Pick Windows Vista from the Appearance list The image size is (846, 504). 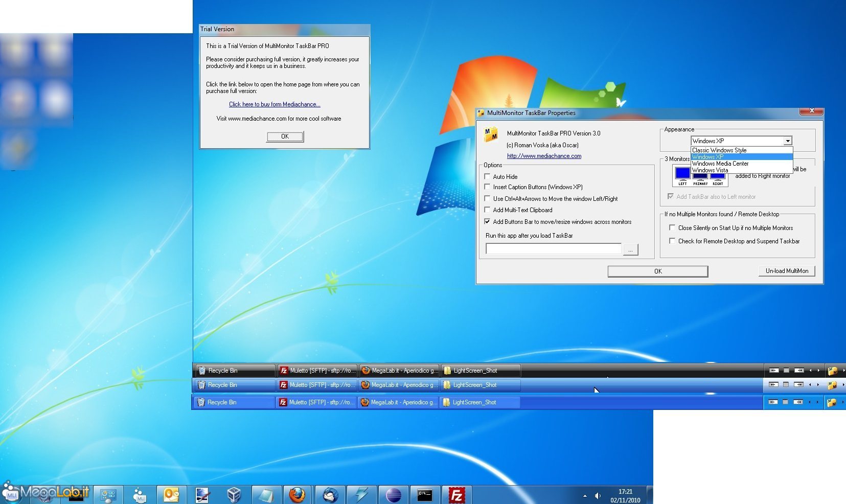click(741, 170)
